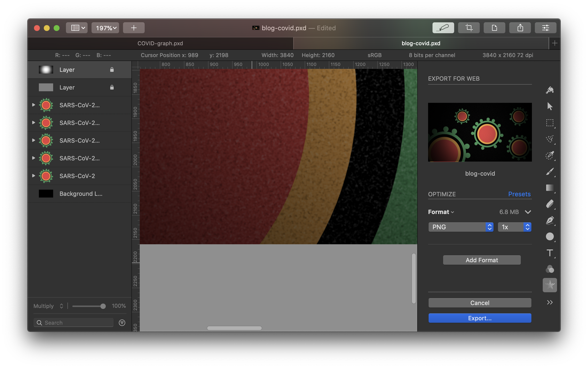
Task: Click the blog-covid file name label
Action: point(480,173)
